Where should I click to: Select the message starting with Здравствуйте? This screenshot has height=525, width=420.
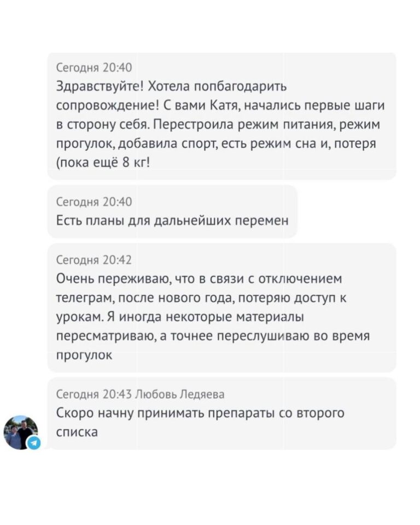click(221, 116)
